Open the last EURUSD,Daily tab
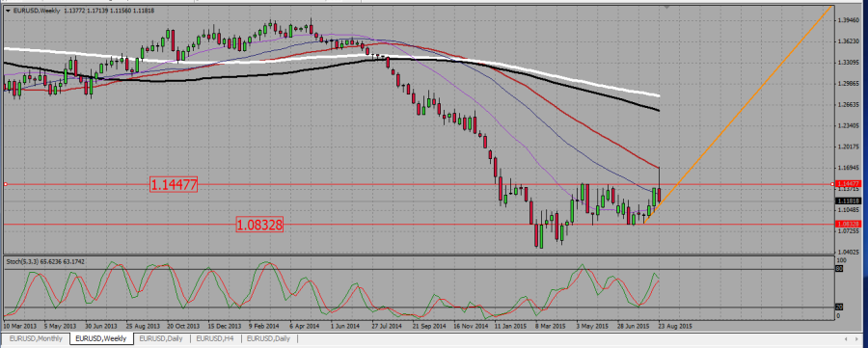868x348 pixels. 268,338
